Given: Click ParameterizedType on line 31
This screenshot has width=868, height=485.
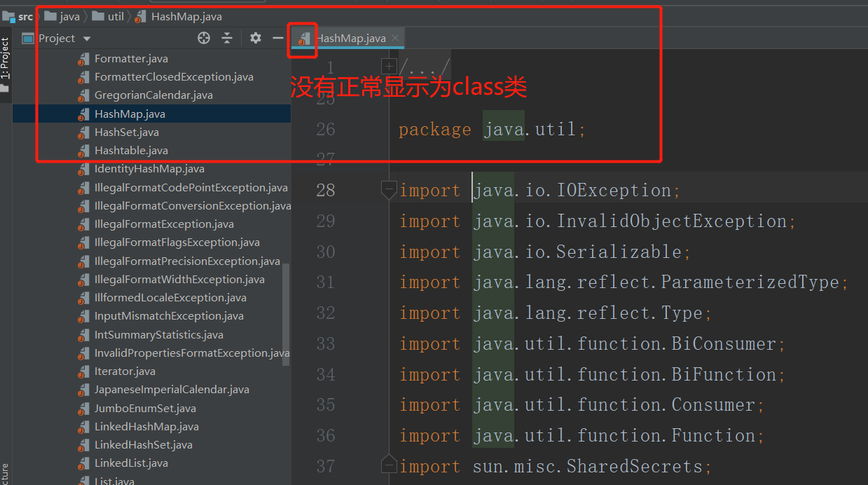Looking at the screenshot, I should [x=750, y=282].
